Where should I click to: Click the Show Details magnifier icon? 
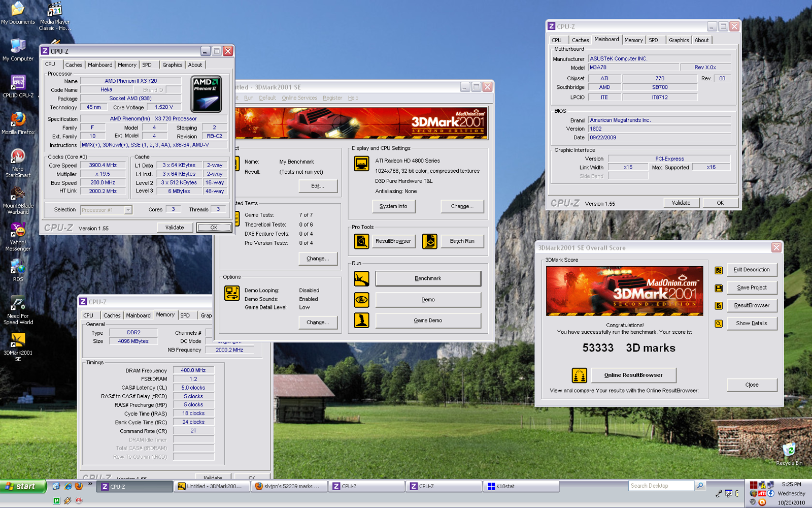pyautogui.click(x=719, y=324)
